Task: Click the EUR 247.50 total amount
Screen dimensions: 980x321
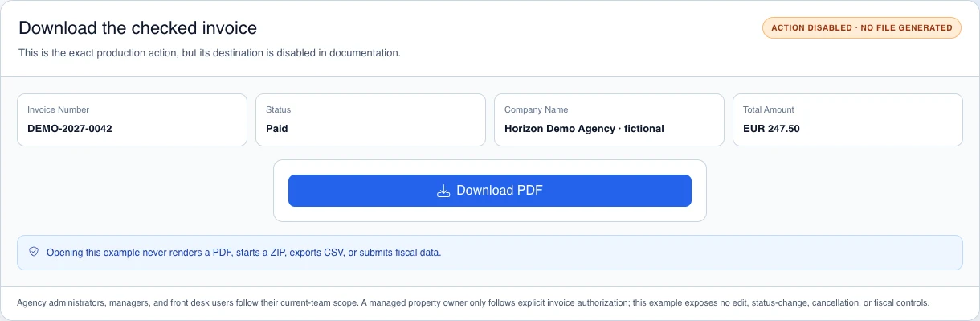Action: 771,128
